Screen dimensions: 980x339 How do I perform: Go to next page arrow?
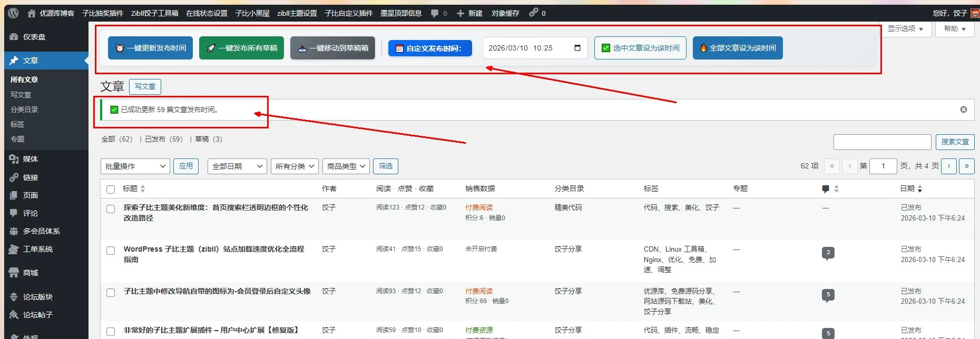click(949, 166)
